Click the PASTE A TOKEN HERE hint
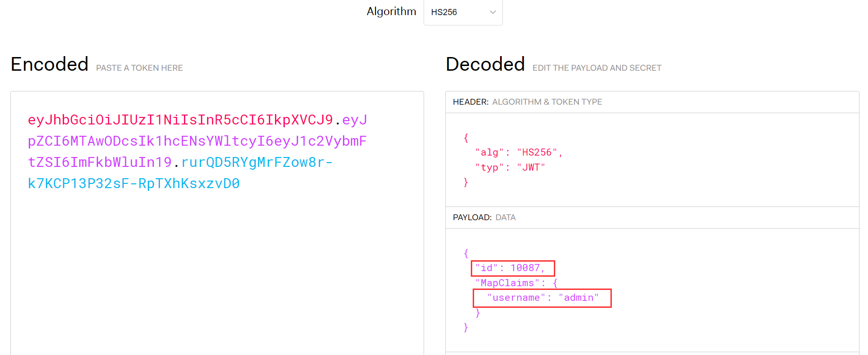 (139, 68)
